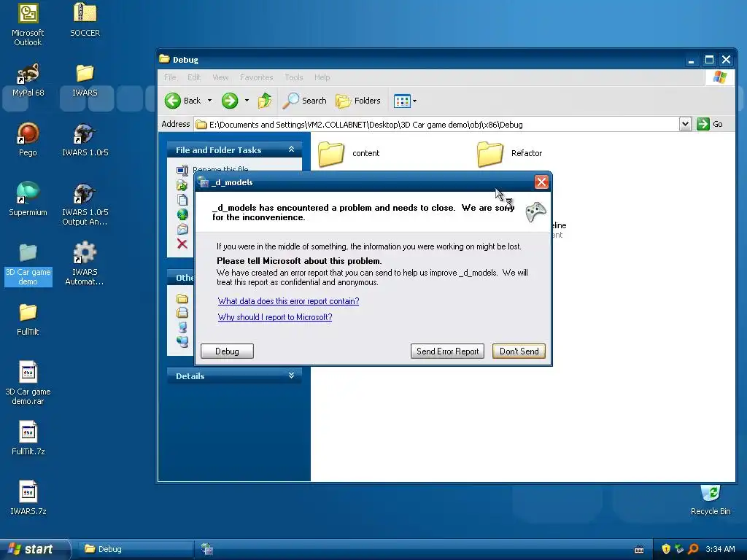Launch Supermium browser shortcut

click(x=28, y=199)
